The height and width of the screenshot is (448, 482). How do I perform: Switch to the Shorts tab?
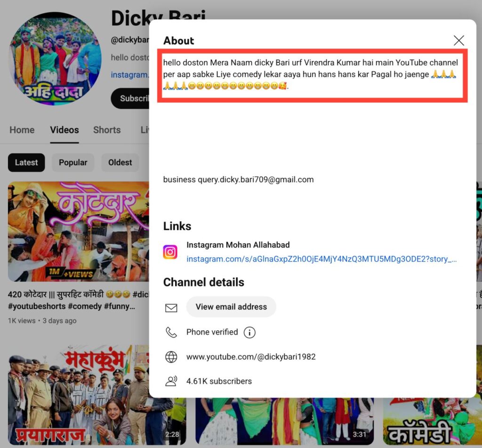pyautogui.click(x=107, y=130)
